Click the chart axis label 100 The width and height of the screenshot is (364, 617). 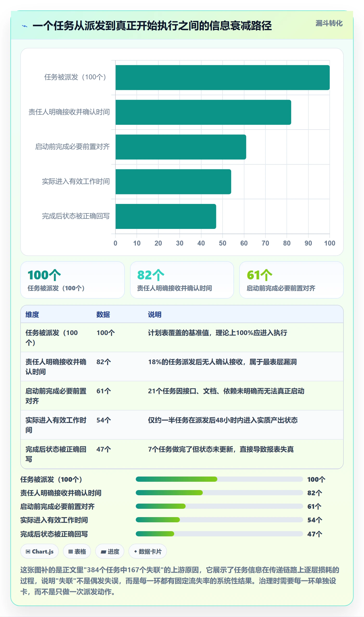tap(330, 243)
